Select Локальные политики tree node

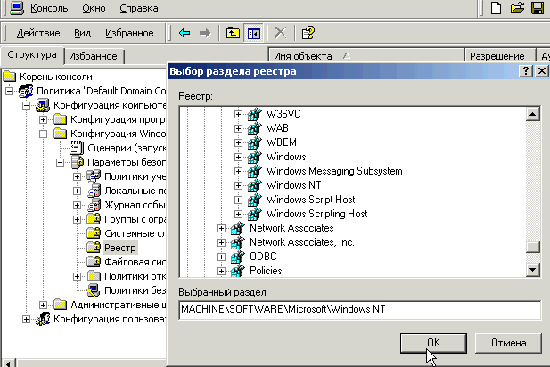[x=135, y=191]
